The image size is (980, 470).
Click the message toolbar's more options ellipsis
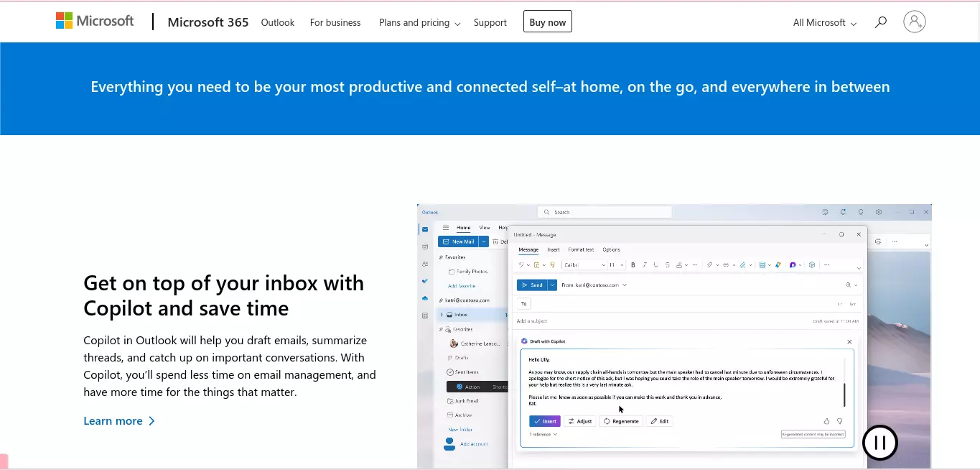point(826,265)
